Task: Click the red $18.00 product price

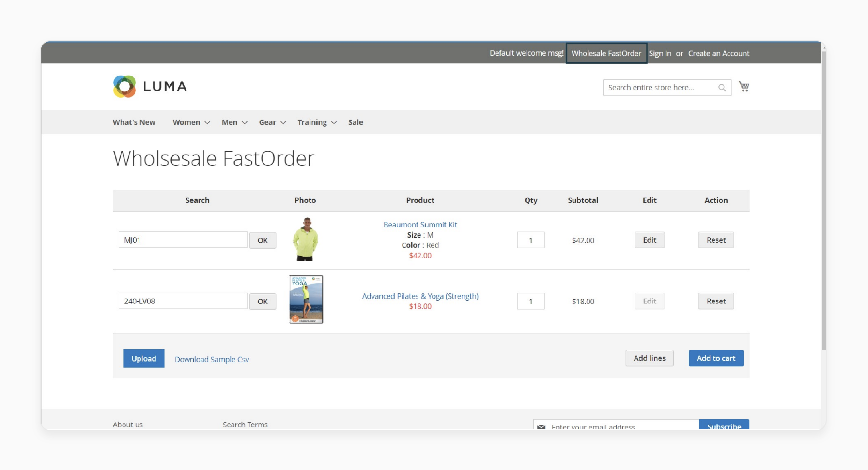Action: [420, 306]
